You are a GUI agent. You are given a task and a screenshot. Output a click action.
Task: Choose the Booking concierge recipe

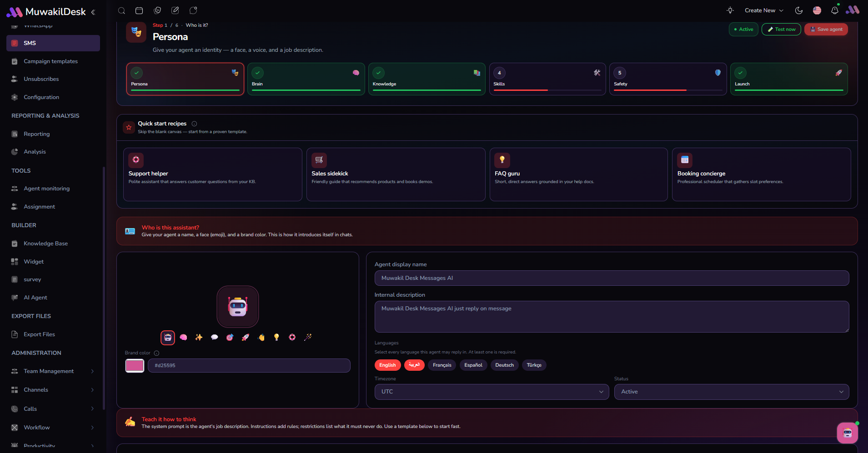click(x=762, y=174)
